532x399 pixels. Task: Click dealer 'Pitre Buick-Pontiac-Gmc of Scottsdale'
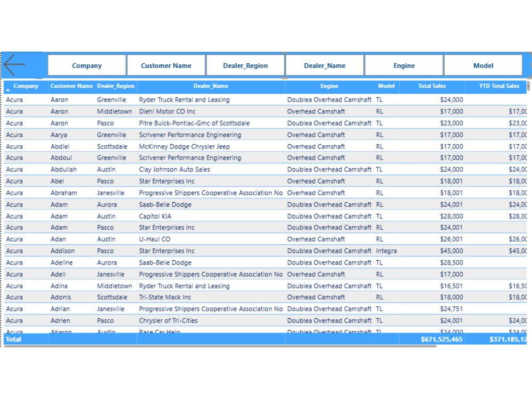coord(194,123)
